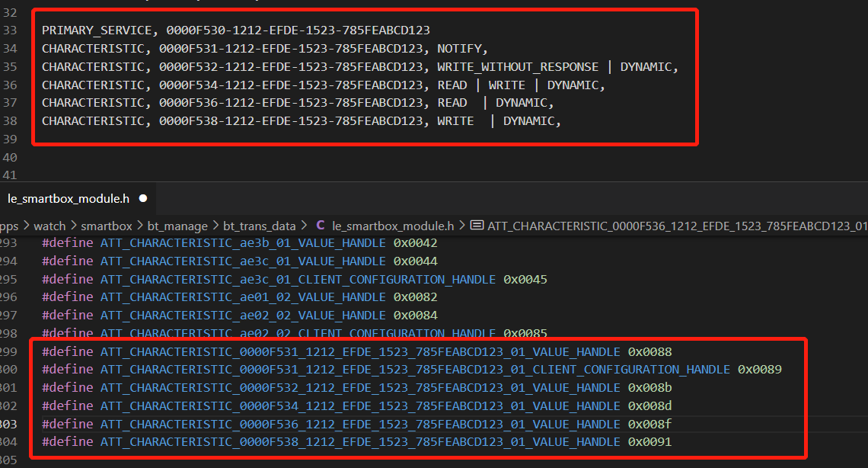868x468 pixels.
Task: Click the ATT_CHARACTERISTIC_ae3b_01_VALUE_HANDLE define
Action: click(243, 243)
